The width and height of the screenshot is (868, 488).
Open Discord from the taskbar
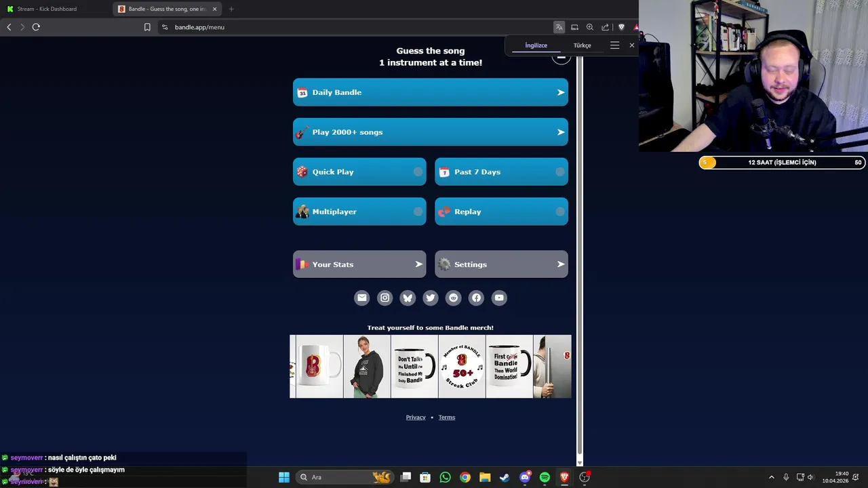click(525, 477)
